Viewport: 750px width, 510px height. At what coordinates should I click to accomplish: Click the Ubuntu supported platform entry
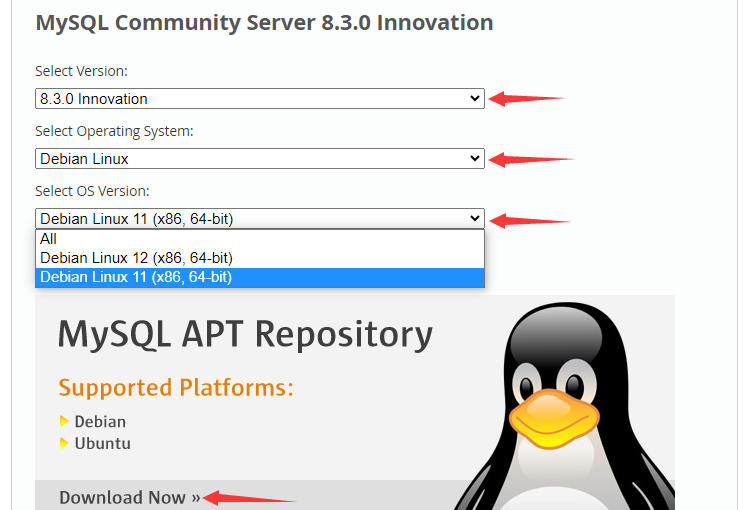coord(102,443)
